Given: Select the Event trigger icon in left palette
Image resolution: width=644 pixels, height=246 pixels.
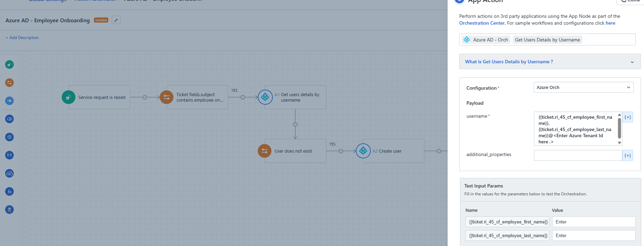Looking at the screenshot, I should (x=10, y=64).
